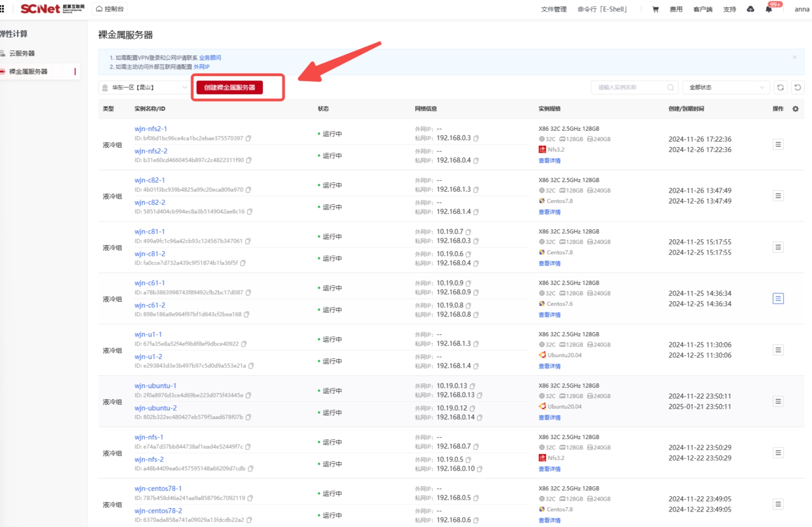The image size is (812, 527).
Task: Click the cloud download icon in header
Action: [750, 9]
